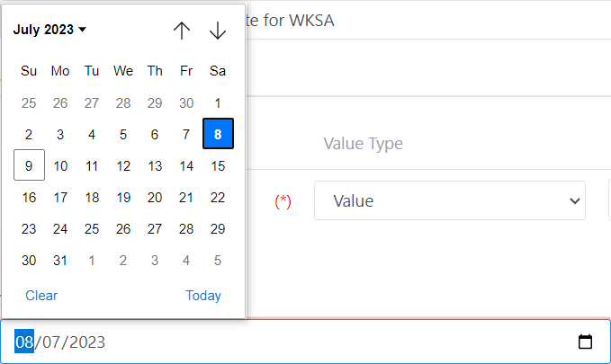The height and width of the screenshot is (364, 611).
Task: Open the Value type dropdown
Action: tap(449, 200)
